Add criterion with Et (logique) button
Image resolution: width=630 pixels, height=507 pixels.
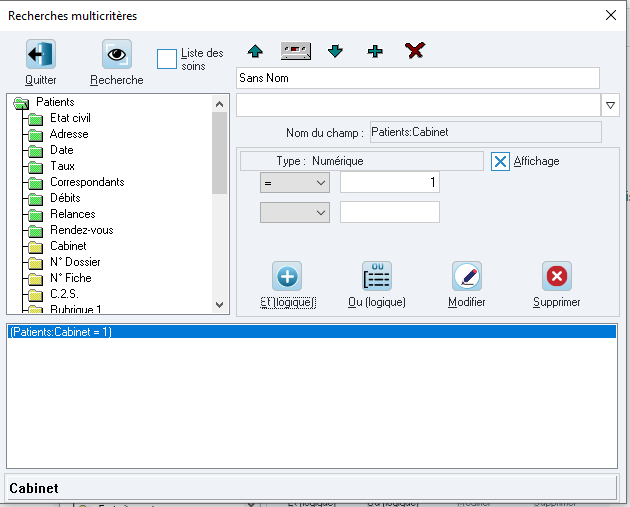(287, 276)
